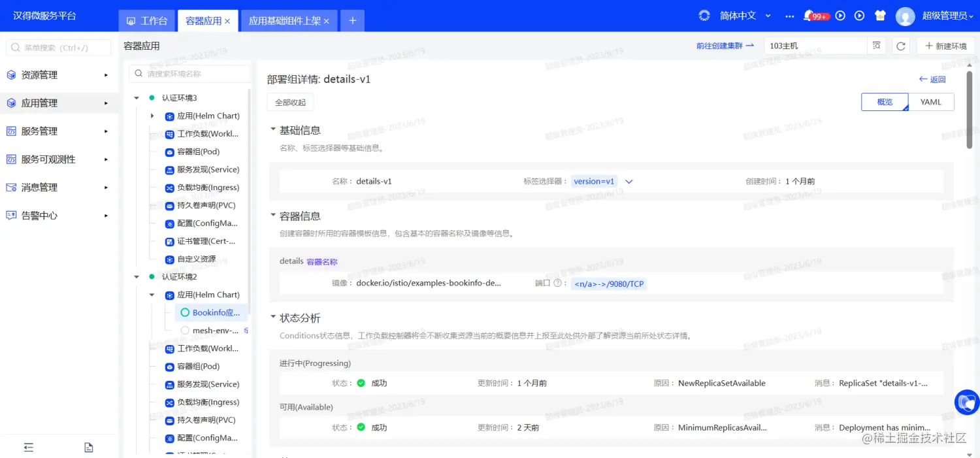Switch to the 概览 view
Image resolution: width=980 pixels, height=458 pixels.
click(885, 102)
